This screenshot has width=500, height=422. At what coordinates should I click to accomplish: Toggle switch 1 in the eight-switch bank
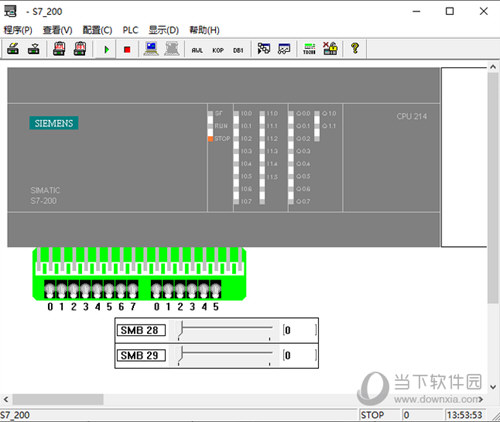click(62, 289)
